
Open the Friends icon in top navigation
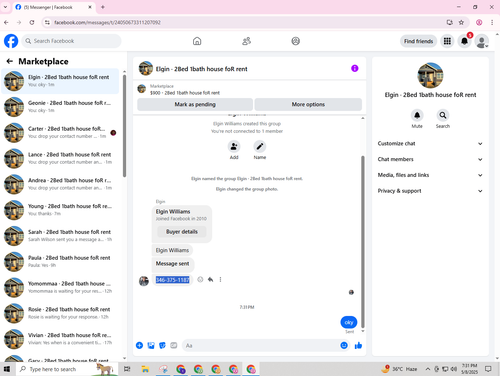(x=246, y=41)
